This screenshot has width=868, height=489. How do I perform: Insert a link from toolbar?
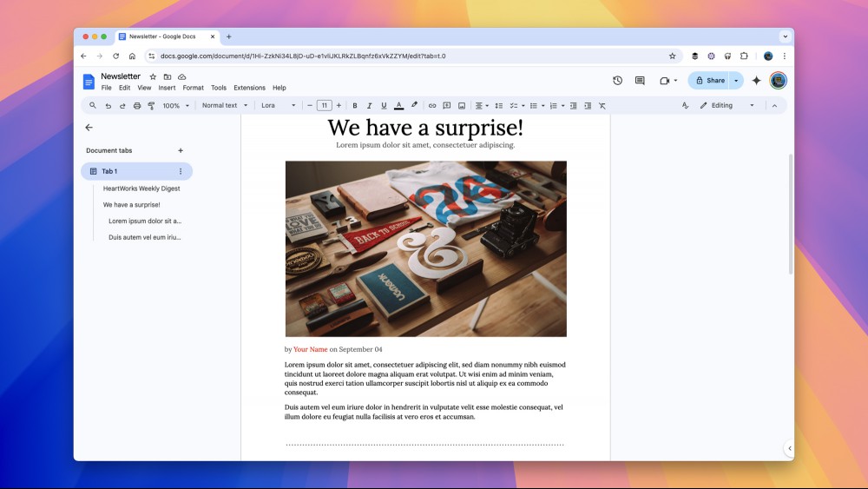point(432,106)
